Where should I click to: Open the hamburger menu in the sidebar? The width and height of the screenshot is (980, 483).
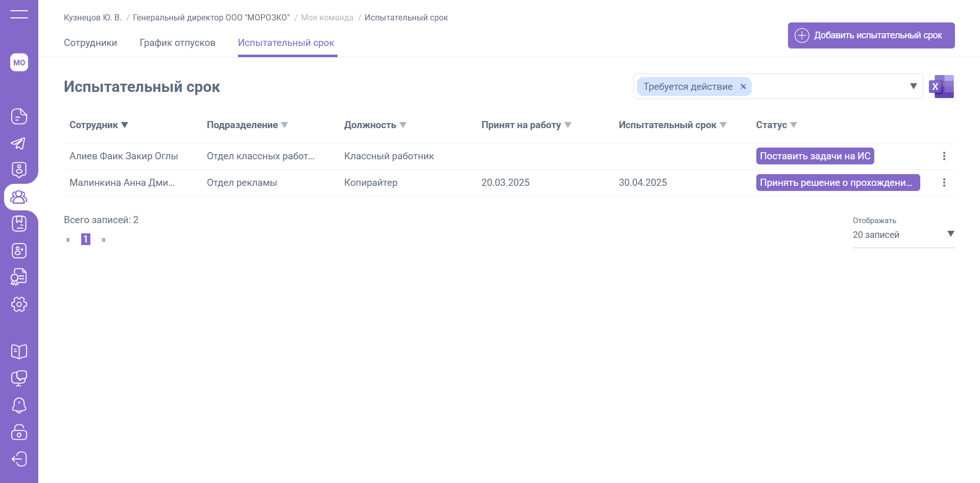tap(19, 14)
